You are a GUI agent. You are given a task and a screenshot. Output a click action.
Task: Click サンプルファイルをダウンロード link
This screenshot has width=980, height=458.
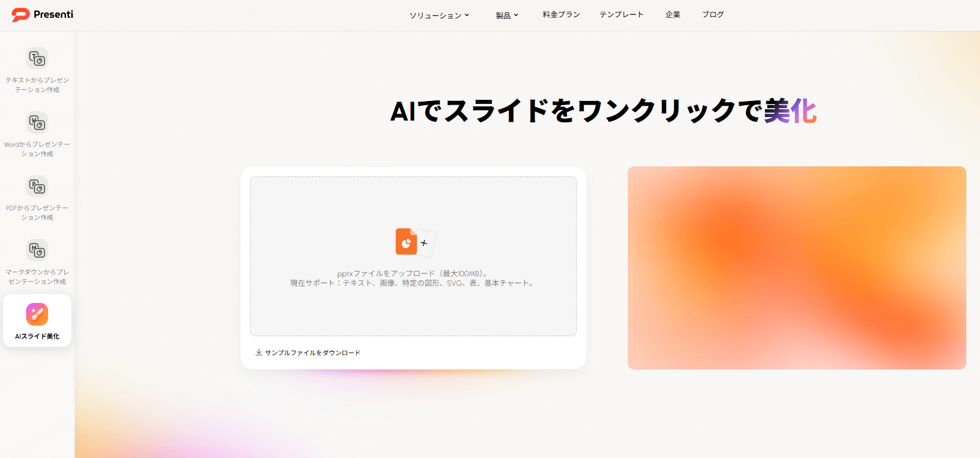pos(312,353)
